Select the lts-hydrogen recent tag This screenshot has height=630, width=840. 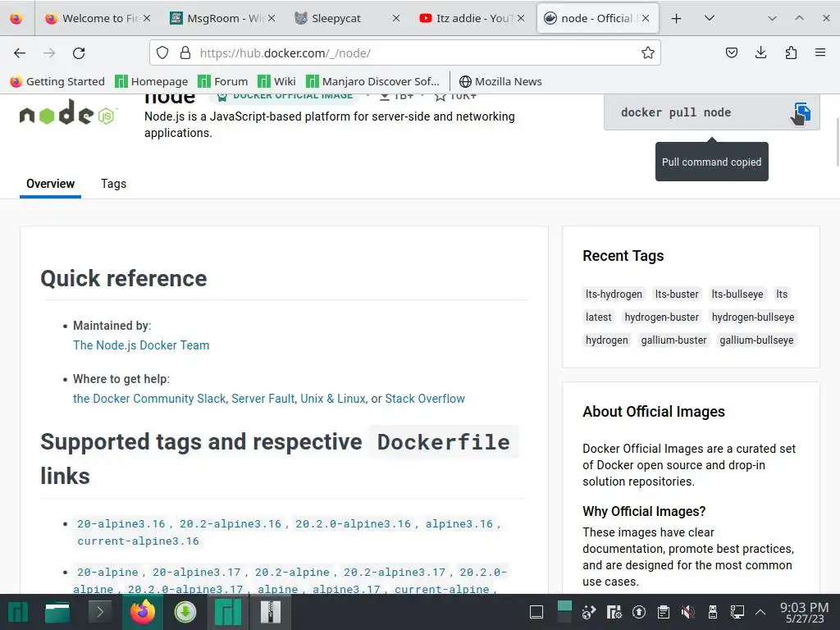pyautogui.click(x=614, y=294)
